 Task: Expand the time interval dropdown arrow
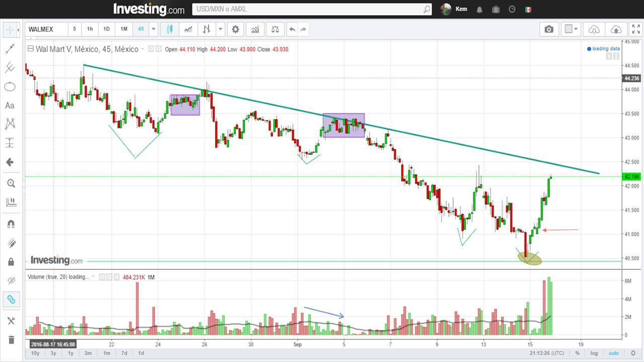153,29
